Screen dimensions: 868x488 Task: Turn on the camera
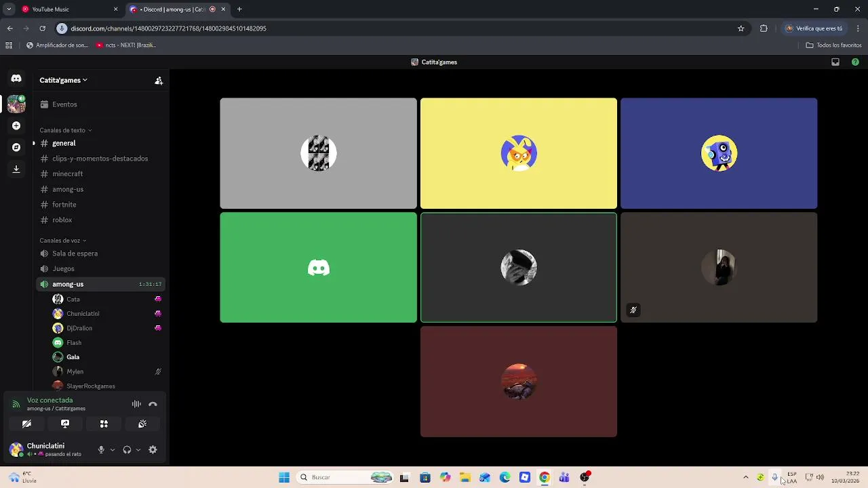click(x=26, y=424)
